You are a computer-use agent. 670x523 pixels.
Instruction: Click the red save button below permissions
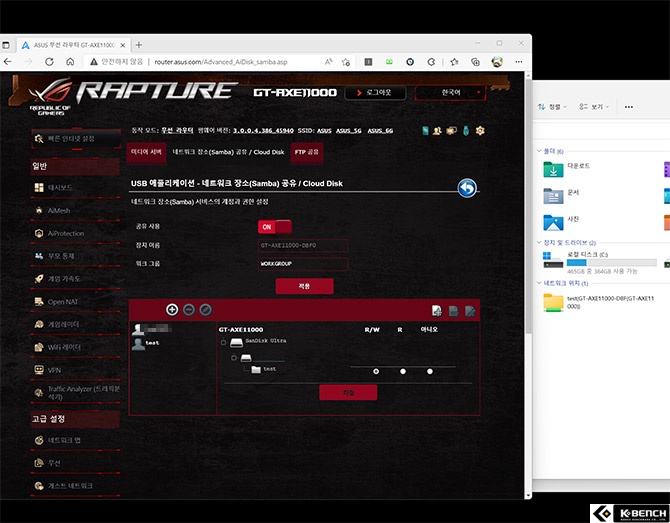tap(348, 393)
